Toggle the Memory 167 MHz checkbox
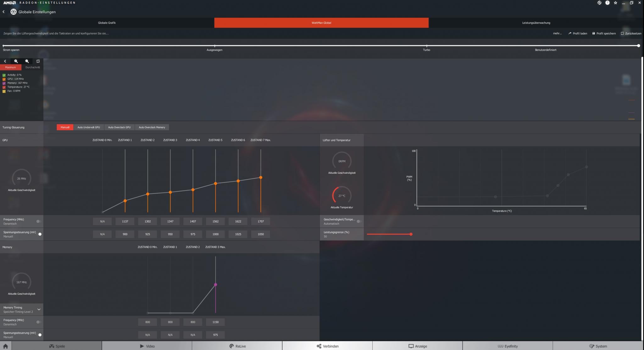The height and width of the screenshot is (350, 644). point(4,83)
